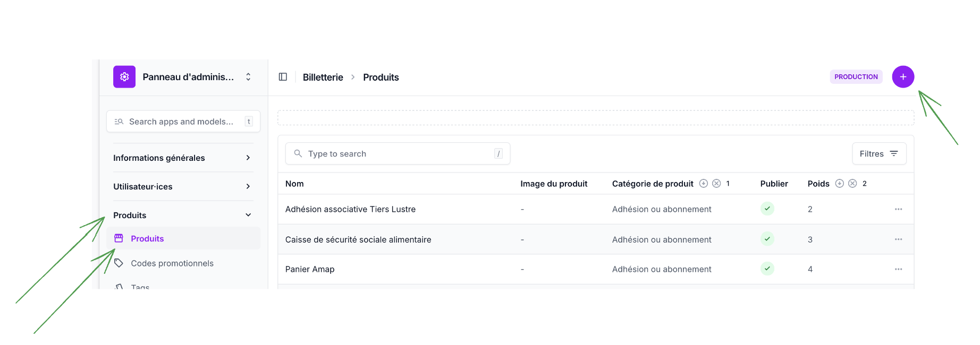Viewport: 980px width, 345px height.
Task: Expand the Informations générales section
Action: pos(248,158)
